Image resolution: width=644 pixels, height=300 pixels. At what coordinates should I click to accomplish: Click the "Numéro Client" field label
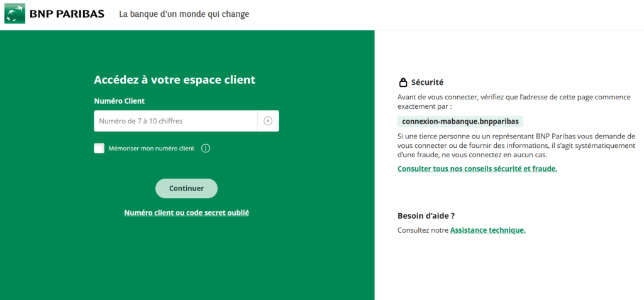[x=119, y=101]
